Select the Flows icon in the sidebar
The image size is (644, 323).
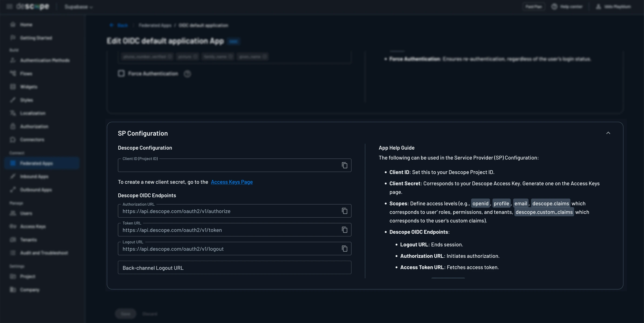[13, 74]
